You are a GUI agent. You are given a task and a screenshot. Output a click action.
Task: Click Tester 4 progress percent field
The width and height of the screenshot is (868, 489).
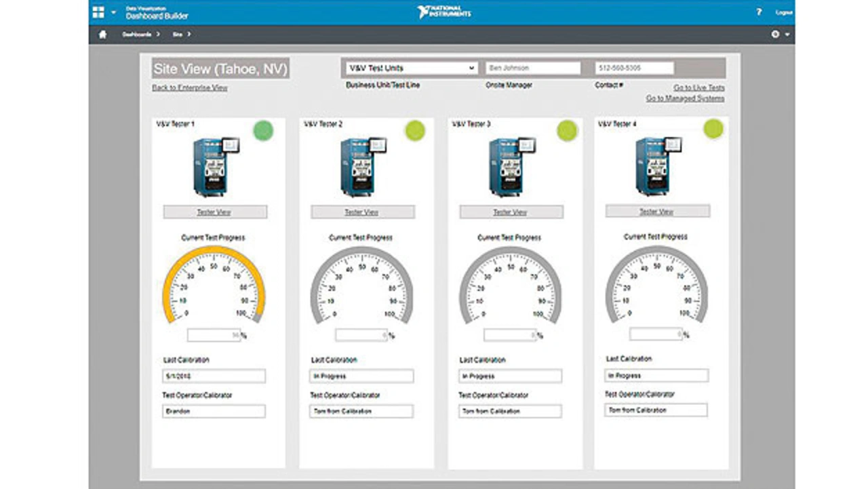[x=656, y=334]
